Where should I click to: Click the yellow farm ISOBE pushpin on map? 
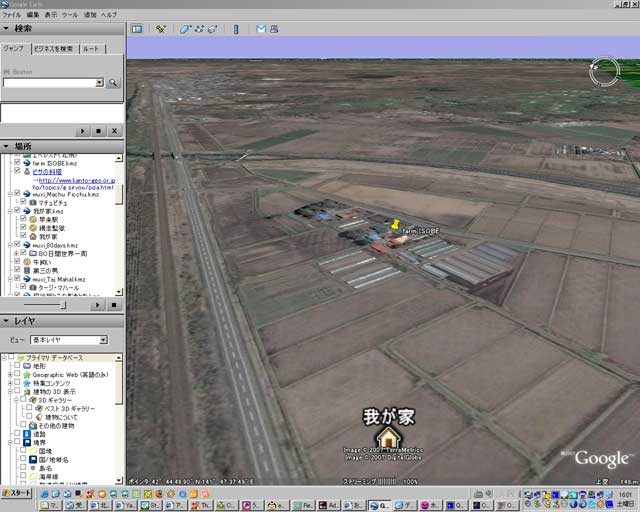tap(395, 225)
